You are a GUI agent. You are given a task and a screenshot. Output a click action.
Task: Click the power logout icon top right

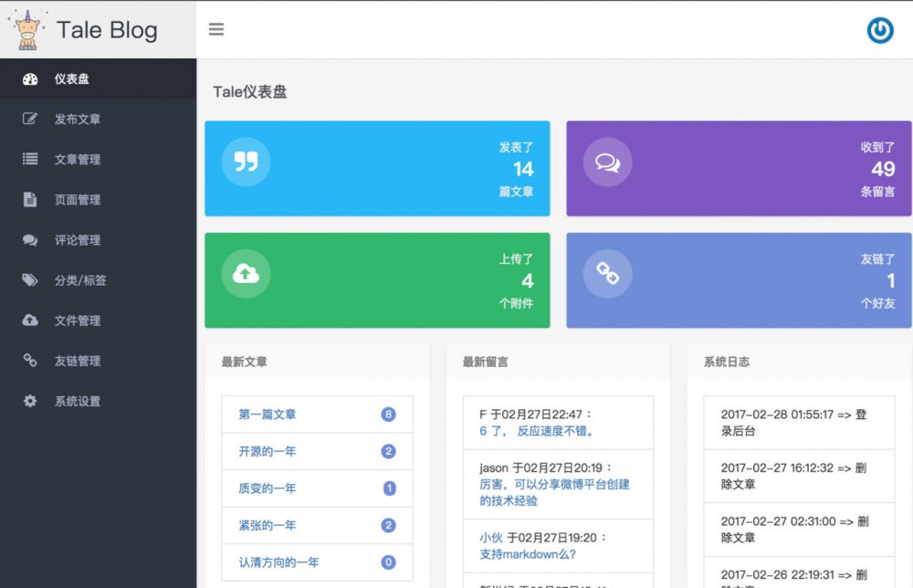click(x=879, y=30)
